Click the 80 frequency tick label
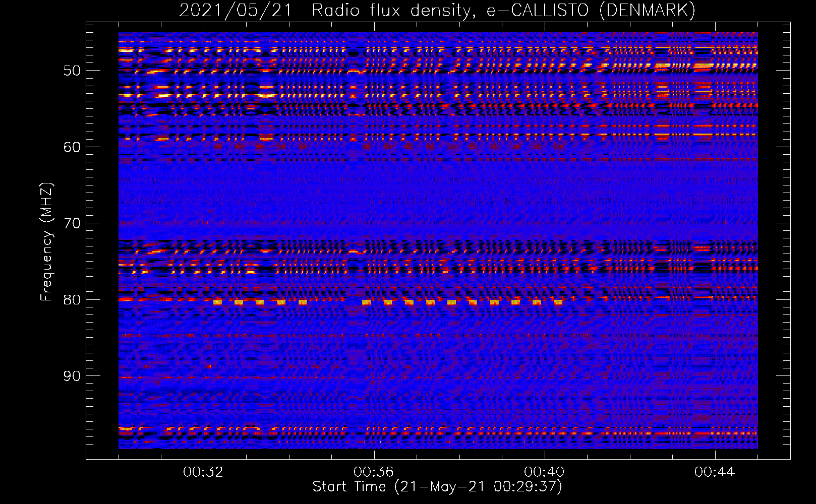 (x=72, y=300)
